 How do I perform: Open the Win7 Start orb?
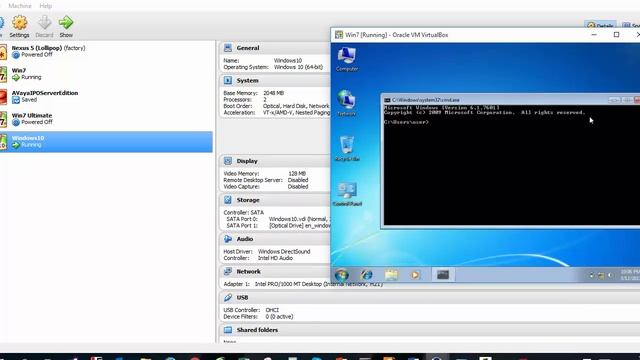[342, 275]
